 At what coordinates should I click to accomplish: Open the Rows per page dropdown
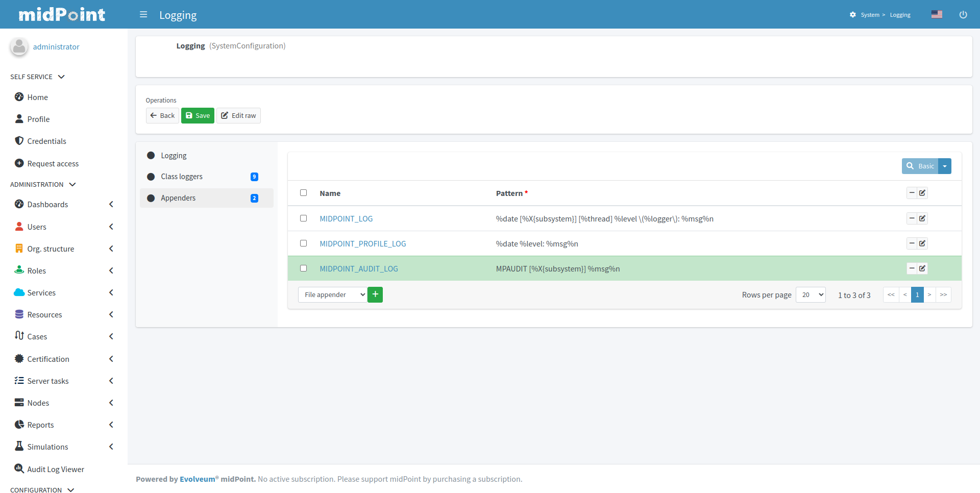811,294
